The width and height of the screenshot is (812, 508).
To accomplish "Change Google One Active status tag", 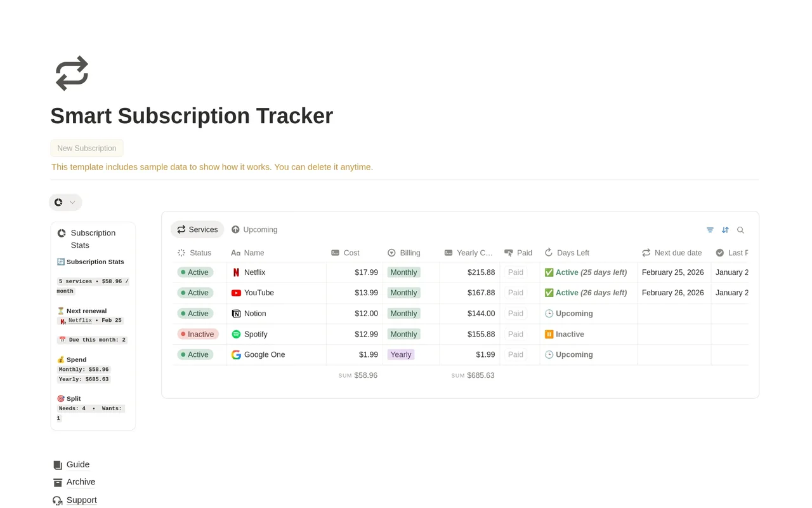I will (195, 355).
